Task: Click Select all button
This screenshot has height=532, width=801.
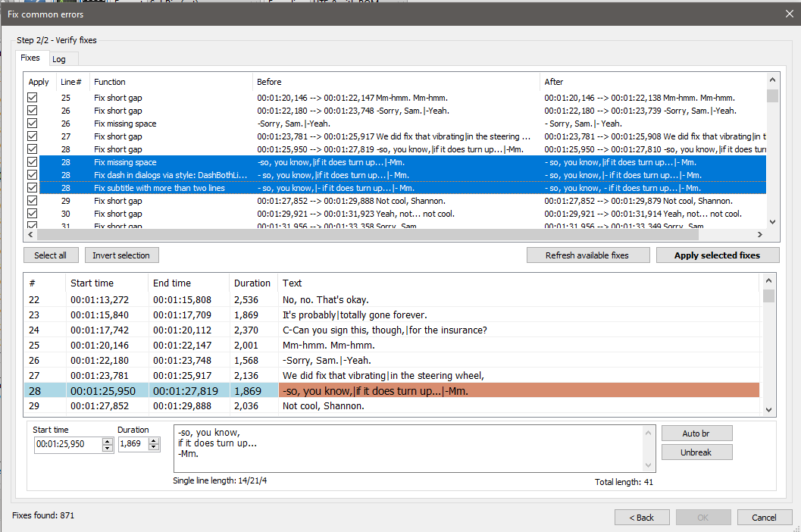Action: [x=51, y=255]
